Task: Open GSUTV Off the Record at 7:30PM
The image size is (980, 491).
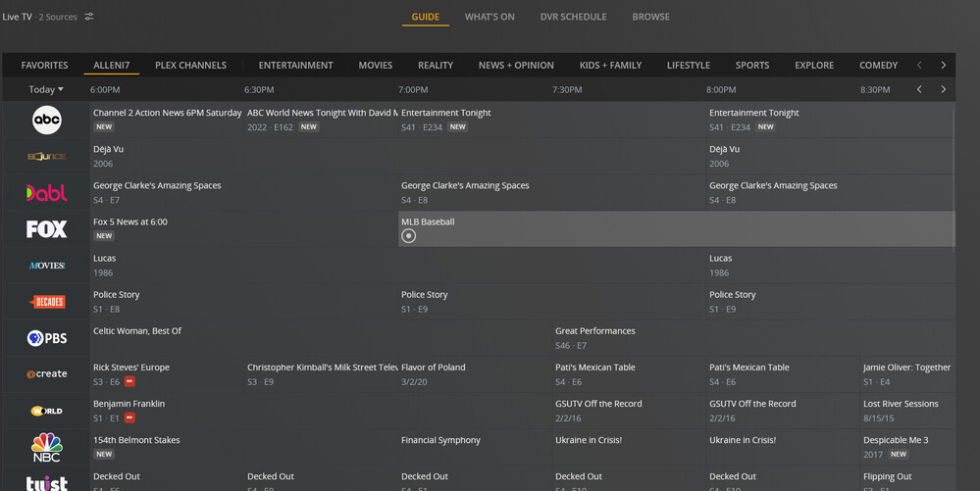Action: 630,411
